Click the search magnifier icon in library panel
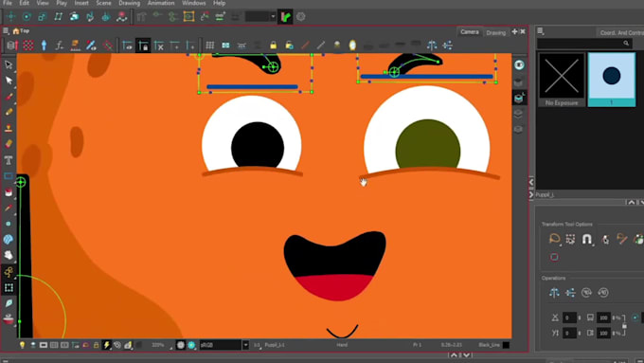Screen dimensions: 644x363 626,44
